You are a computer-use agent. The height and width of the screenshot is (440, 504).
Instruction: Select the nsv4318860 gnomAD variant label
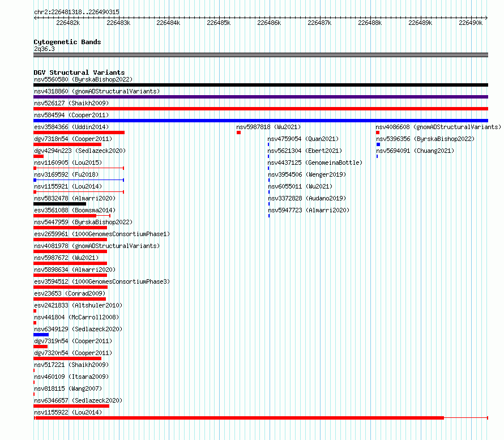97,91
